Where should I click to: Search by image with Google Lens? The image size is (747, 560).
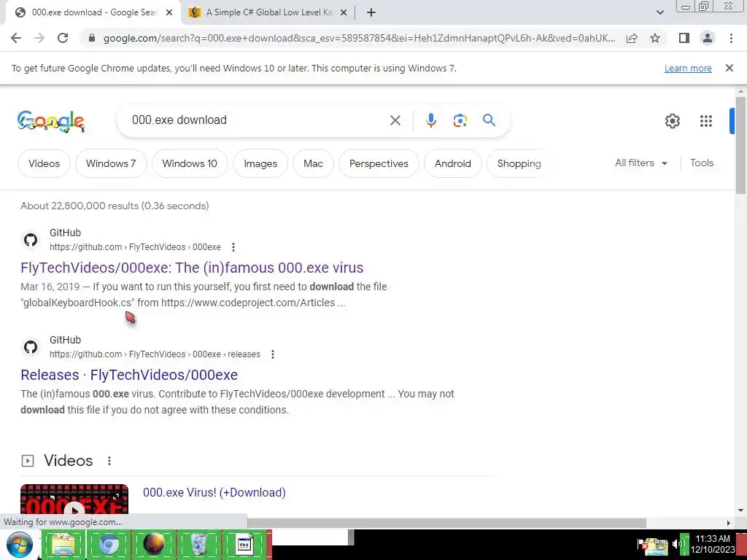[x=460, y=120]
